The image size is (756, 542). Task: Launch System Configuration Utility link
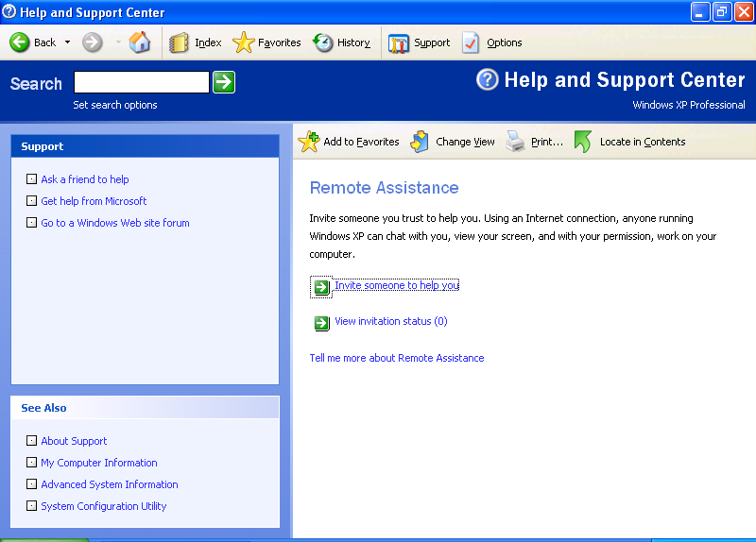click(x=104, y=506)
